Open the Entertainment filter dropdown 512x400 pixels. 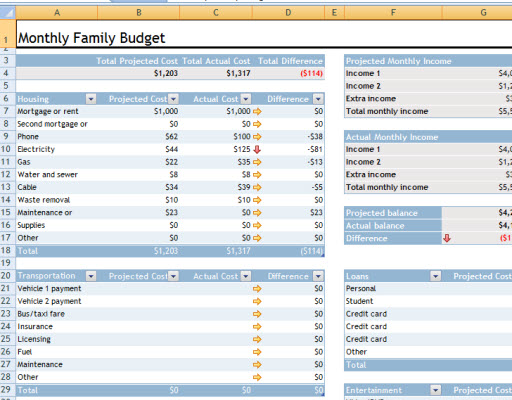click(x=435, y=390)
